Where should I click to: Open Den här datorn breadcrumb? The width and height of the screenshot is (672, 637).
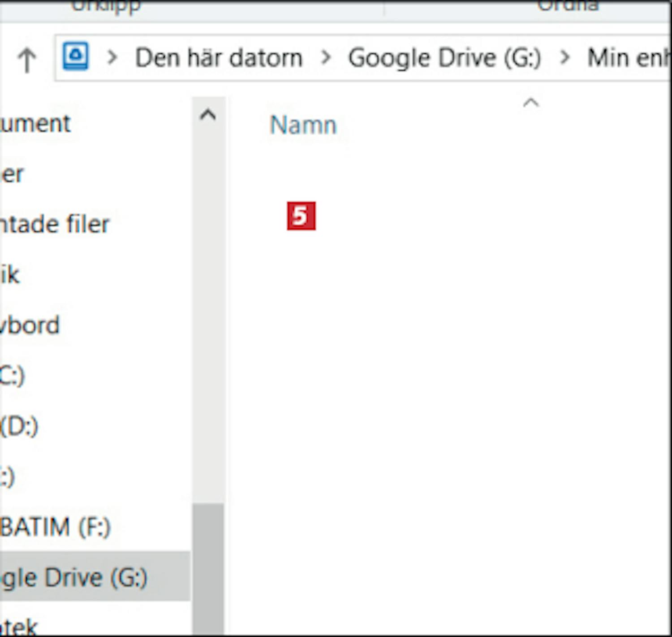point(219,58)
